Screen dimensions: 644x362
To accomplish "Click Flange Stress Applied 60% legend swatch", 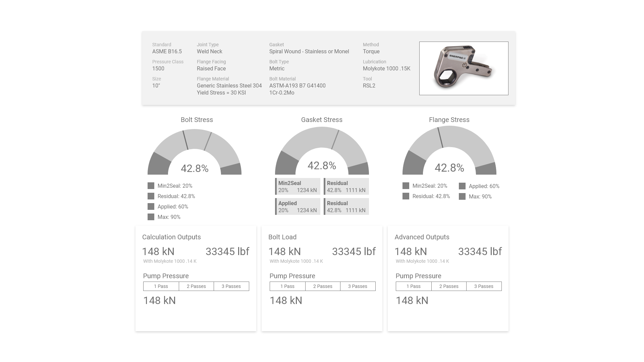I will [x=462, y=186].
